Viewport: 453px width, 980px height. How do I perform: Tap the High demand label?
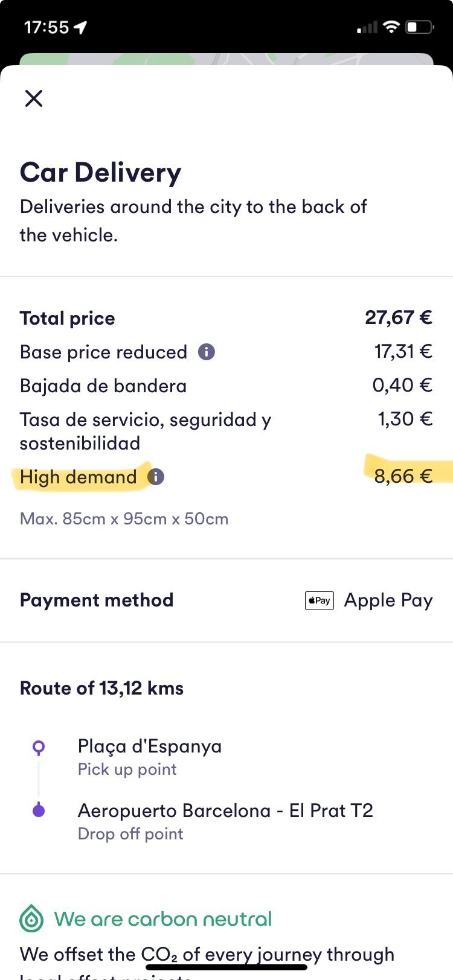pyautogui.click(x=79, y=477)
